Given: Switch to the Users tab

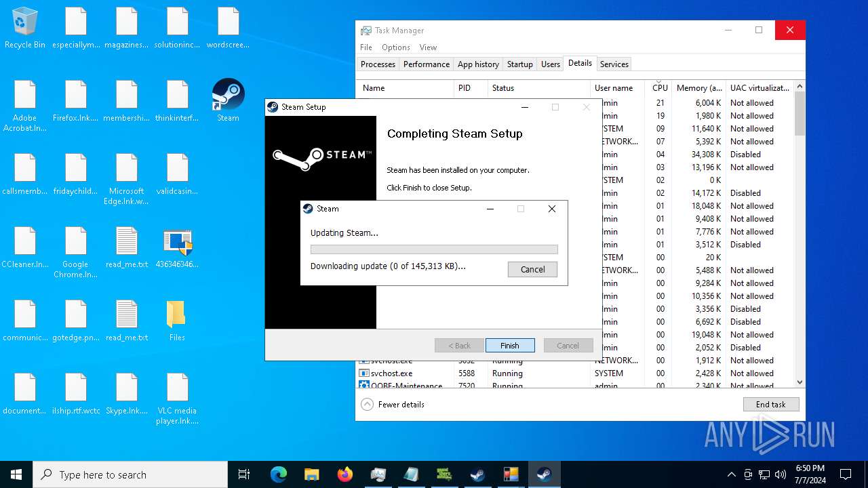Looking at the screenshot, I should [551, 64].
